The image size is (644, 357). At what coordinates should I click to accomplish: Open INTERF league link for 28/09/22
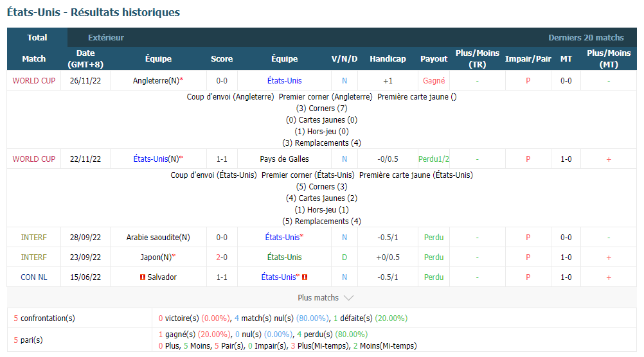pyautogui.click(x=33, y=238)
